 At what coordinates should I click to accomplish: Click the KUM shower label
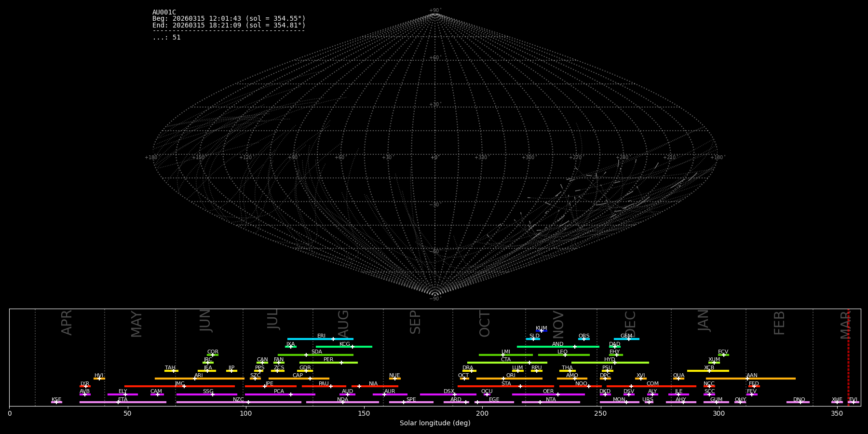542,328
